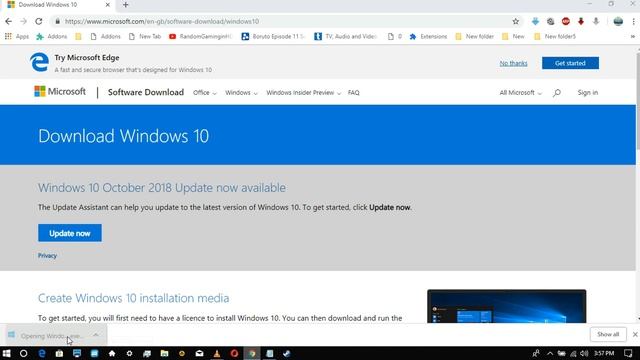640x360 pixels.
Task: Open the red ABP adblock extension
Action: coord(566,22)
